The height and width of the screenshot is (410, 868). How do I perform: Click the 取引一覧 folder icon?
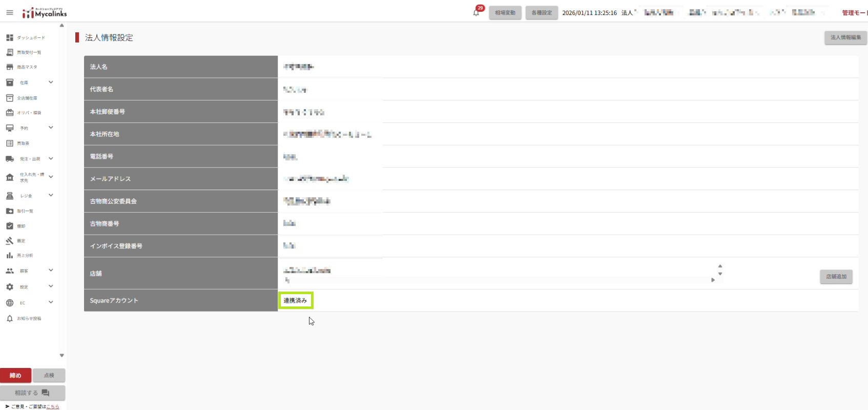[10, 211]
